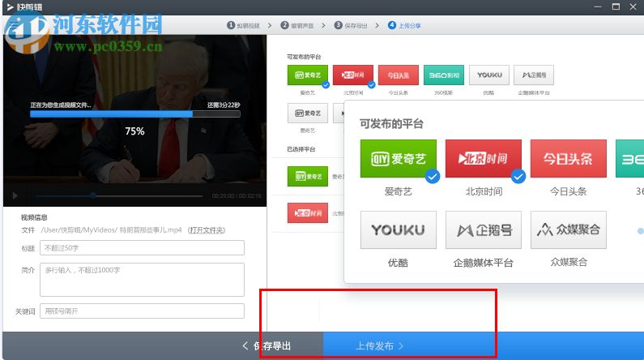Click the small red 北京时间 tile in the top platform row
Image resolution: width=644 pixels, height=360 pixels.
tap(353, 75)
